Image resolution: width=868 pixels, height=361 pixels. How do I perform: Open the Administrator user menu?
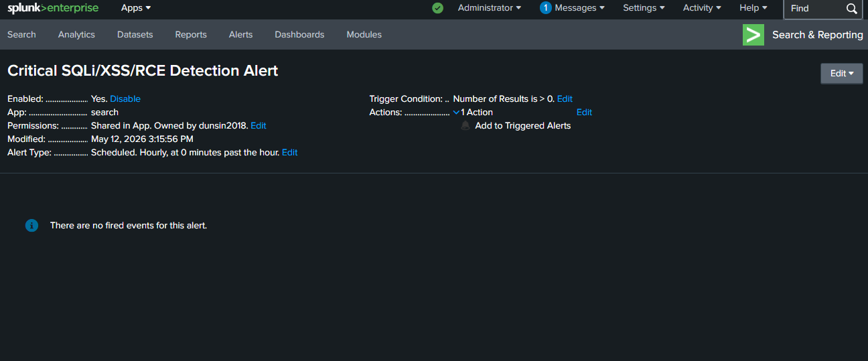point(490,8)
